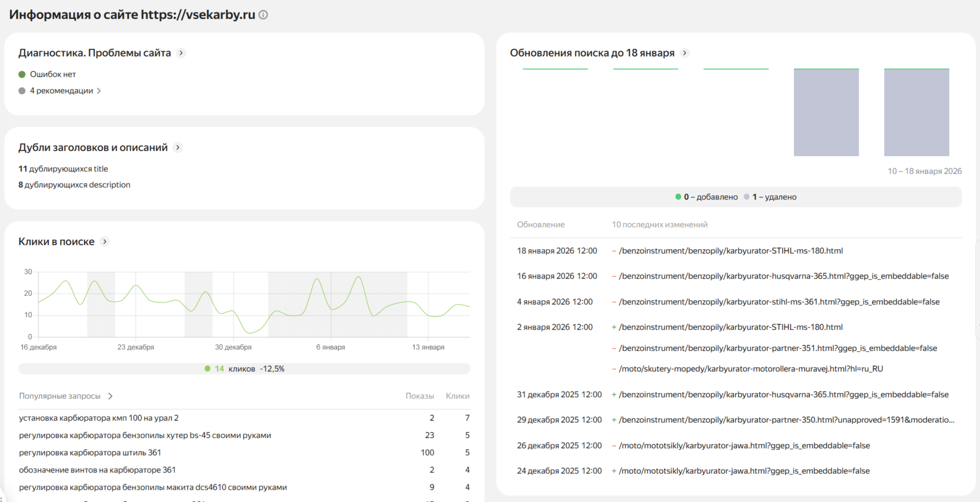Toggle the green добавлено legend marker
This screenshot has width=980, height=502.
point(678,197)
